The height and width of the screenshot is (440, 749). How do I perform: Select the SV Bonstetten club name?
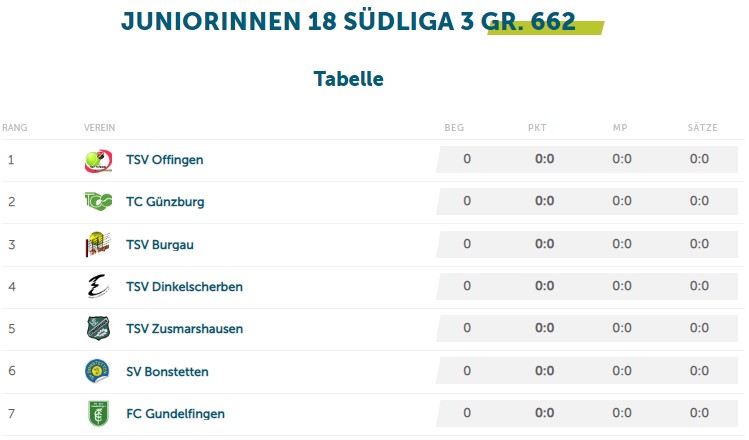[167, 372]
